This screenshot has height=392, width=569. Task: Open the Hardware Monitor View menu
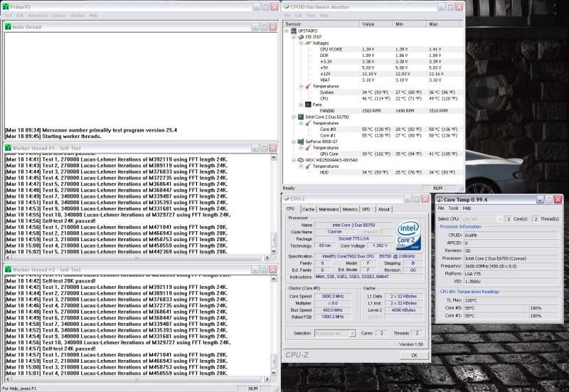click(311, 15)
